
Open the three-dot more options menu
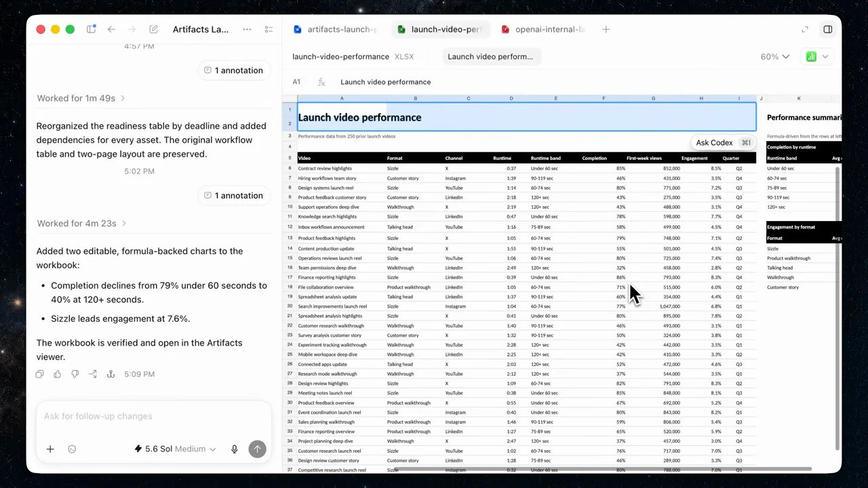pos(247,29)
